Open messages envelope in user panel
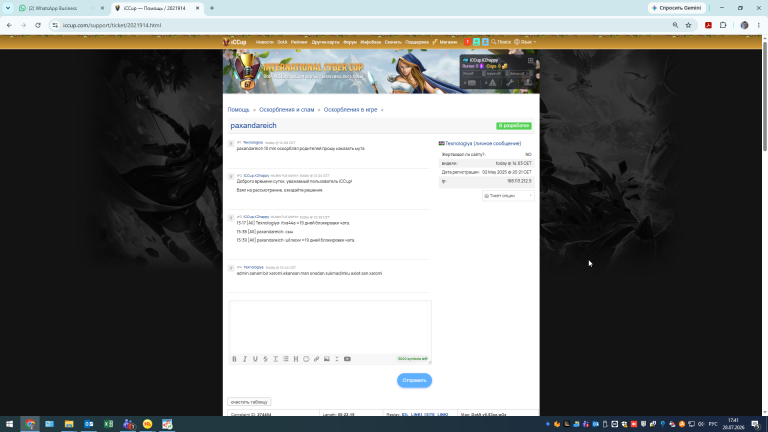The height and width of the screenshot is (432, 768). pos(472,83)
